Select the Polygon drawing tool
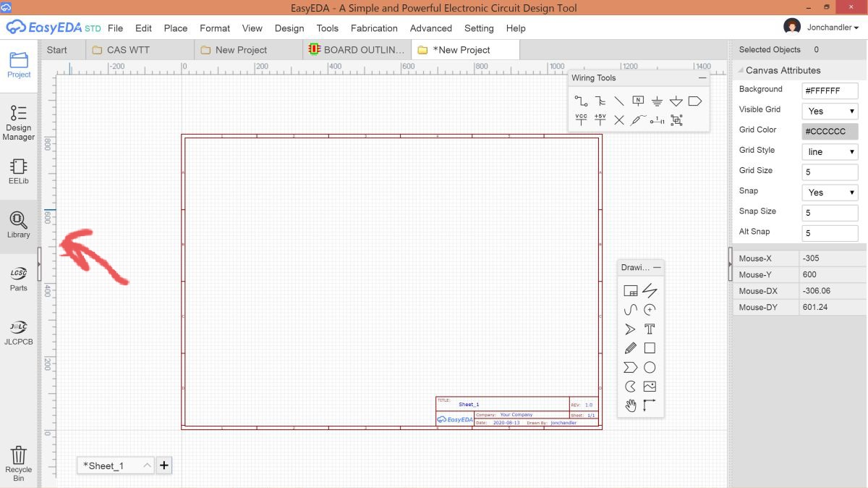The width and height of the screenshot is (868, 488). pyautogui.click(x=631, y=367)
